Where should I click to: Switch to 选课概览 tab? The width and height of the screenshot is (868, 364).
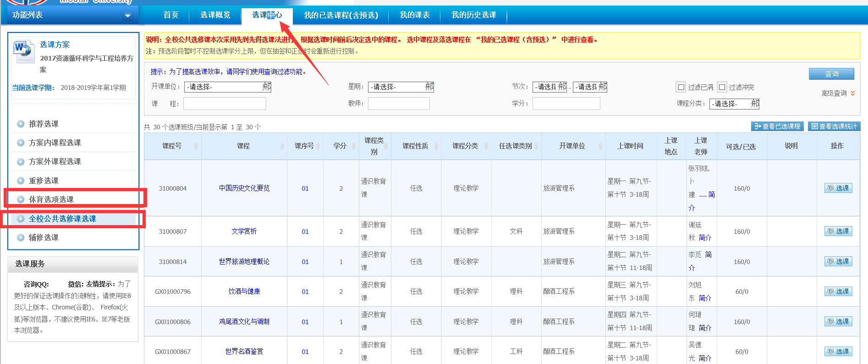coord(215,15)
